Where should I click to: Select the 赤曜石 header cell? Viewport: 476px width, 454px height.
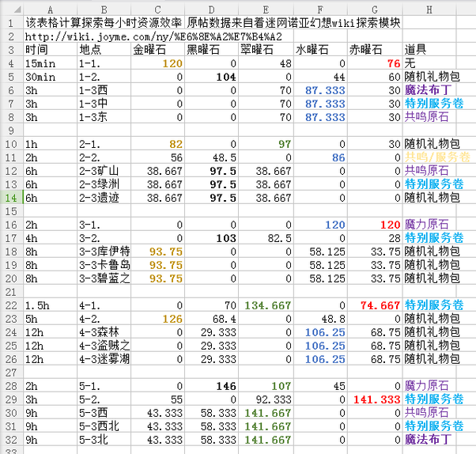tap(375, 50)
